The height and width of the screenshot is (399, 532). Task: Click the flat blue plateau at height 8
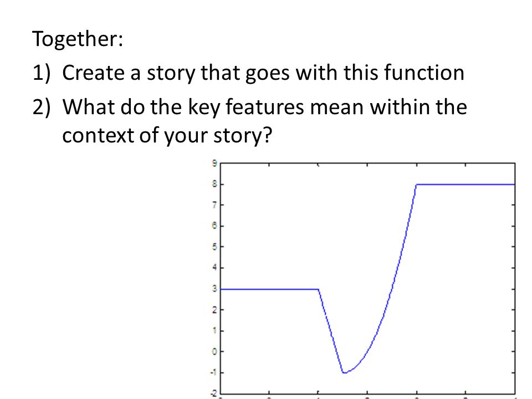(x=465, y=185)
